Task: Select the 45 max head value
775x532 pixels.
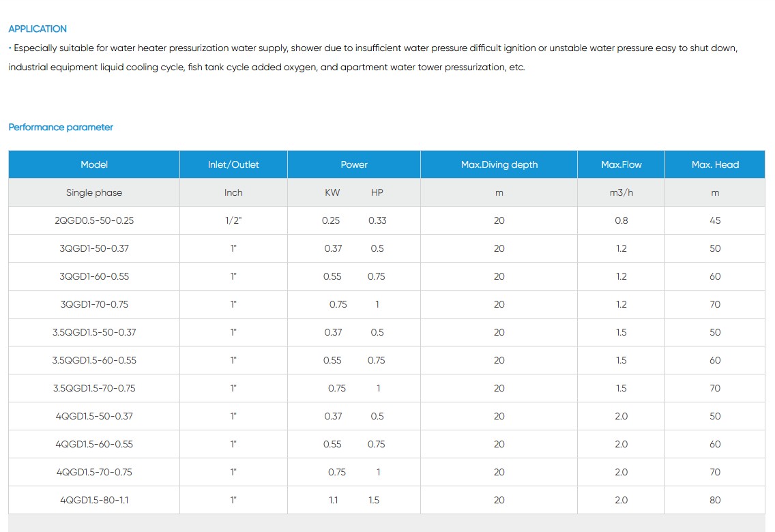Action: [715, 220]
